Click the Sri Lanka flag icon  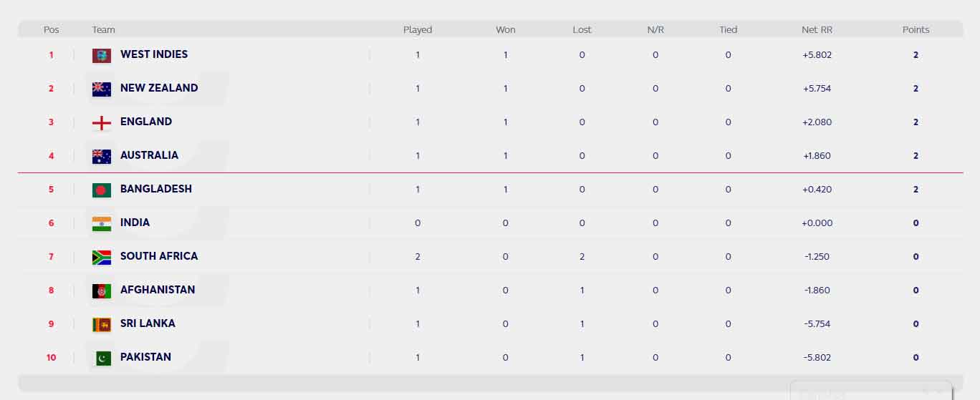tap(102, 324)
